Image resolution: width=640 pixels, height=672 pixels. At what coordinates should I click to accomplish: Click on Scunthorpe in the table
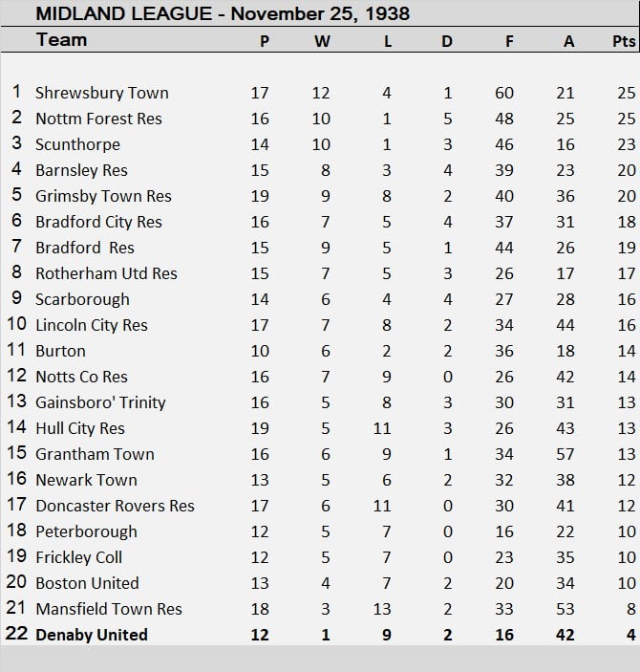point(77,144)
